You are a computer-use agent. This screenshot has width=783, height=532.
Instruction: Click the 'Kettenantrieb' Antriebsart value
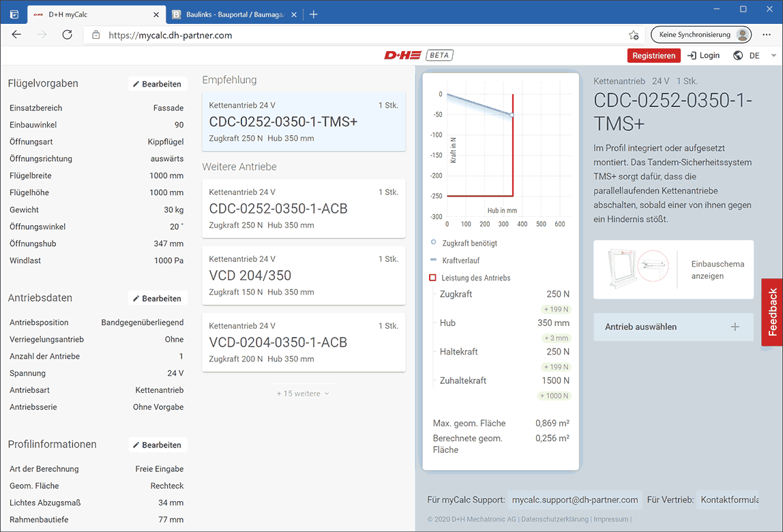point(160,390)
